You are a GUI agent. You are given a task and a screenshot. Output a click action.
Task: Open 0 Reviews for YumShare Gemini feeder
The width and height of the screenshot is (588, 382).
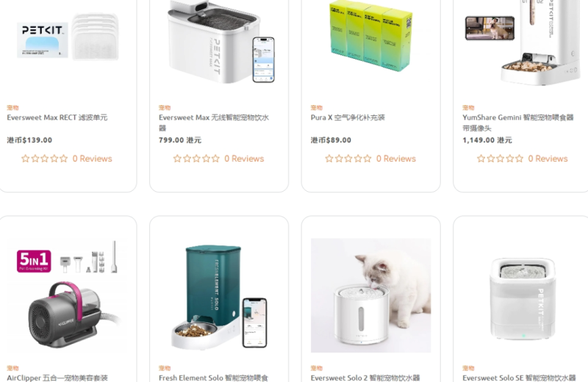pos(548,159)
